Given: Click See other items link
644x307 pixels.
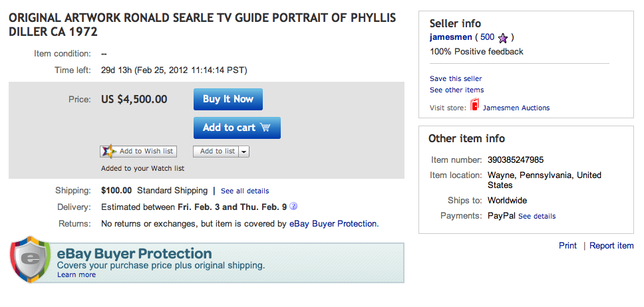Looking at the screenshot, I should point(456,90).
